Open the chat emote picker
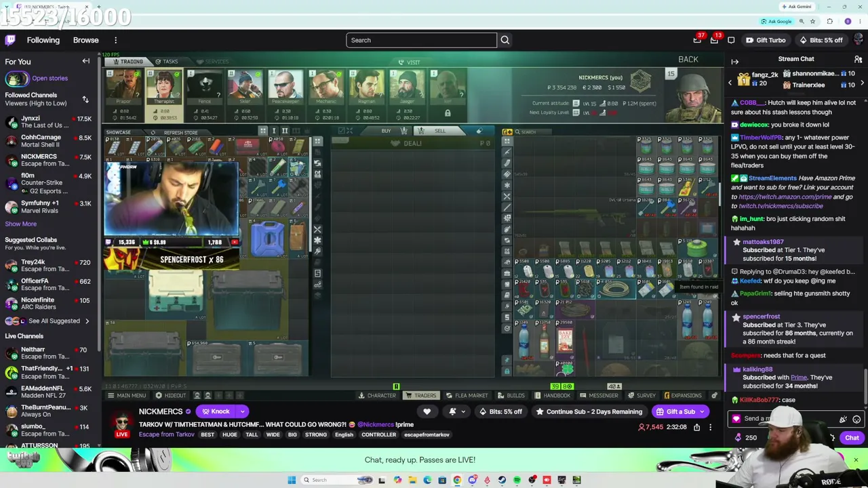This screenshot has height=488, width=868. 856,419
